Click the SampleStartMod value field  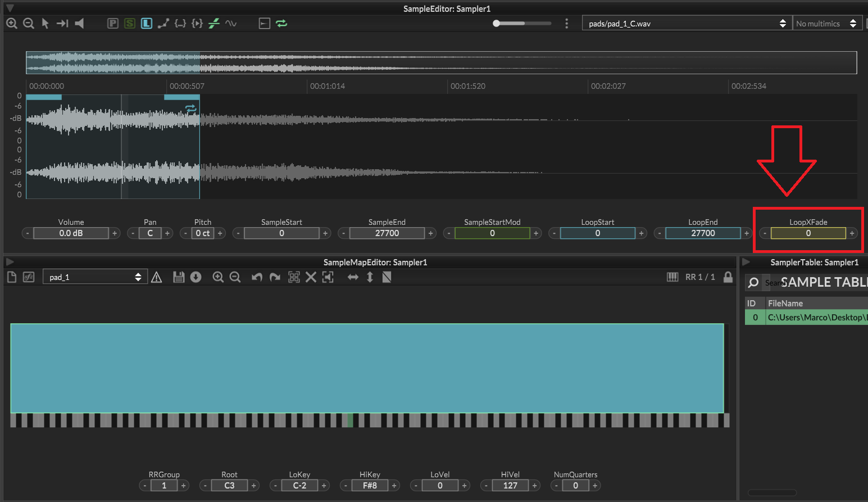(x=492, y=233)
